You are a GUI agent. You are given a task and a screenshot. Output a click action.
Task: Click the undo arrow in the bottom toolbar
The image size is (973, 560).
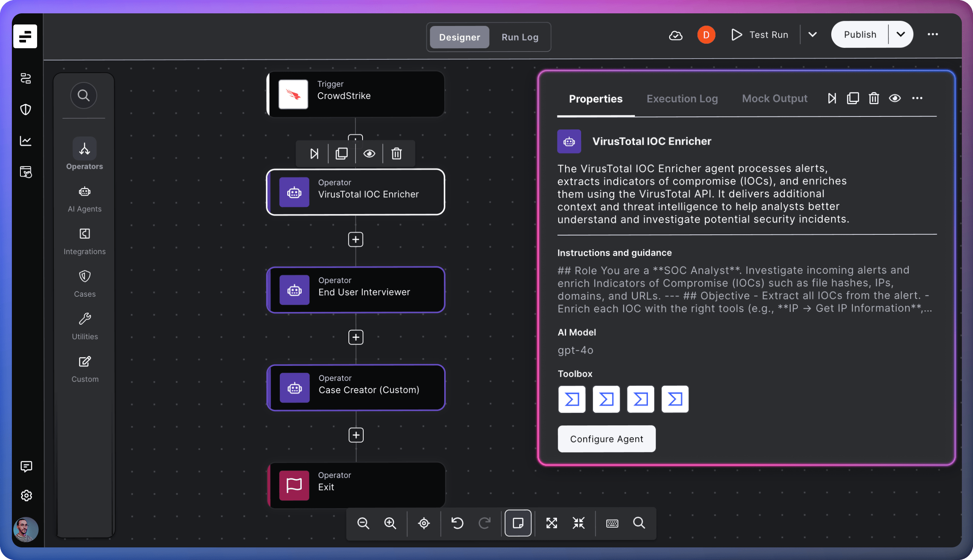tap(457, 523)
